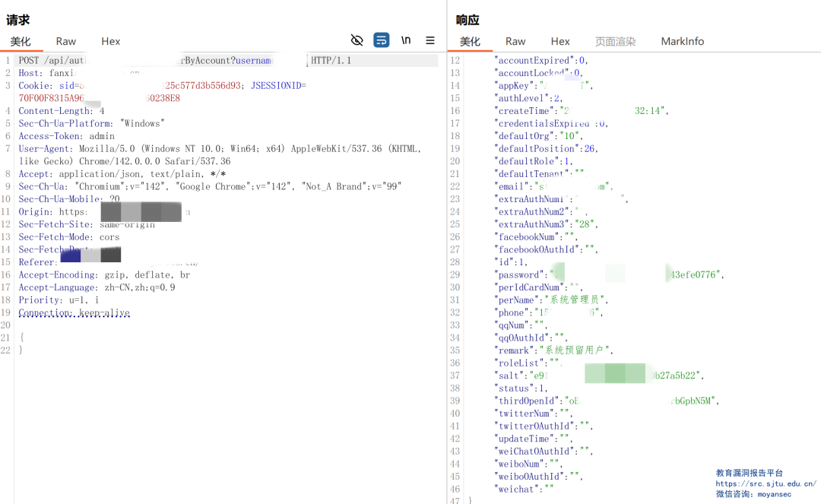Toggle the word wrap button in request panel
The width and height of the screenshot is (821, 504).
pyautogui.click(x=381, y=40)
